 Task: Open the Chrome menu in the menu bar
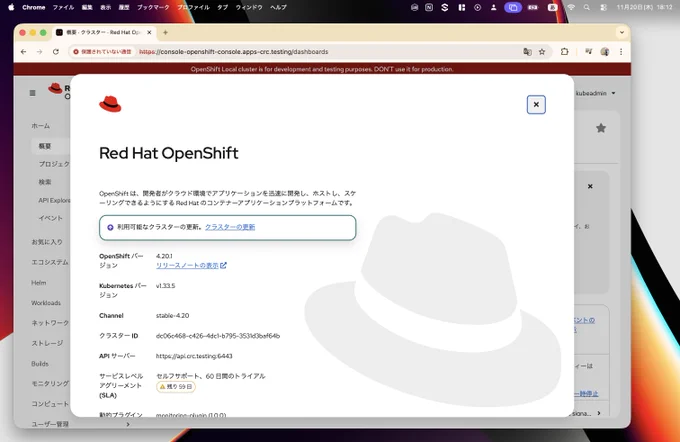(x=33, y=7)
